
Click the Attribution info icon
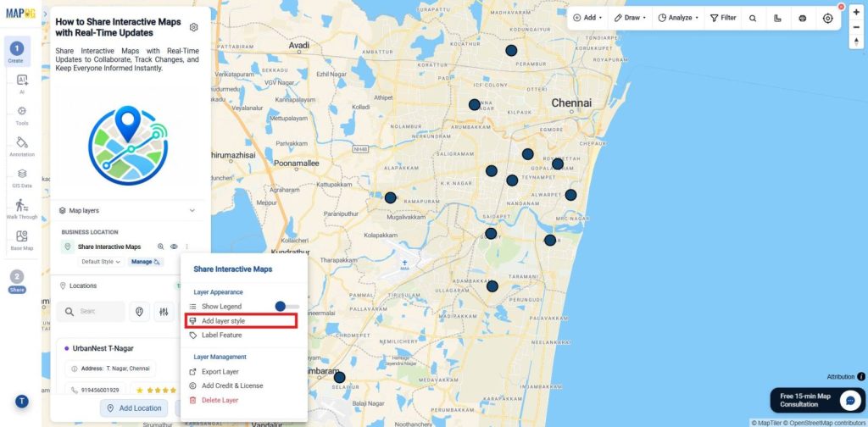861,377
